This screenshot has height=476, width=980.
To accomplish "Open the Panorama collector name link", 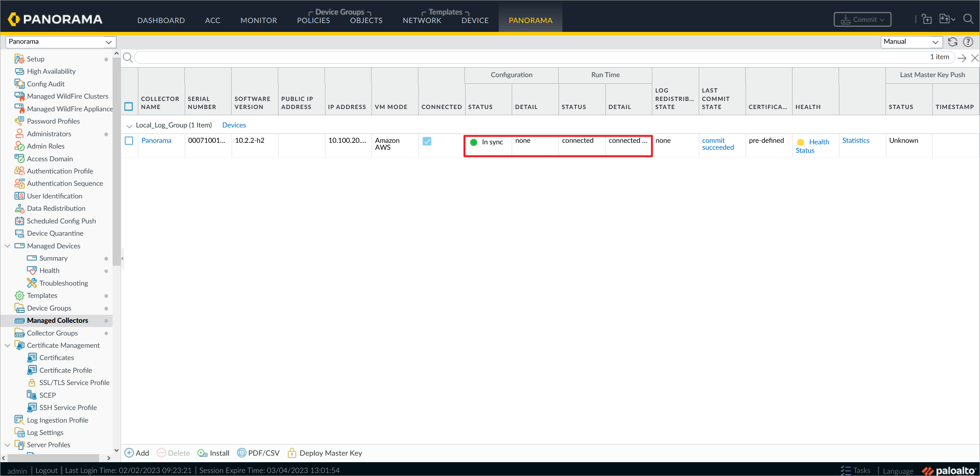I will pos(156,140).
